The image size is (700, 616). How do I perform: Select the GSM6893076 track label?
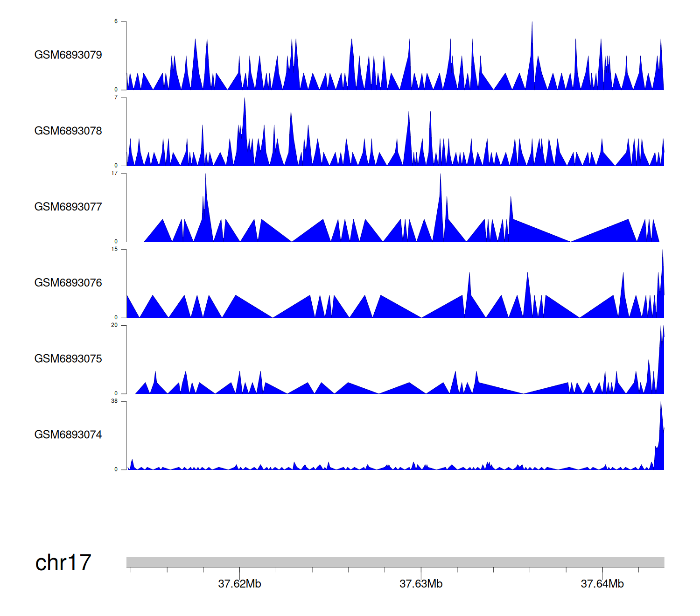[68, 283]
